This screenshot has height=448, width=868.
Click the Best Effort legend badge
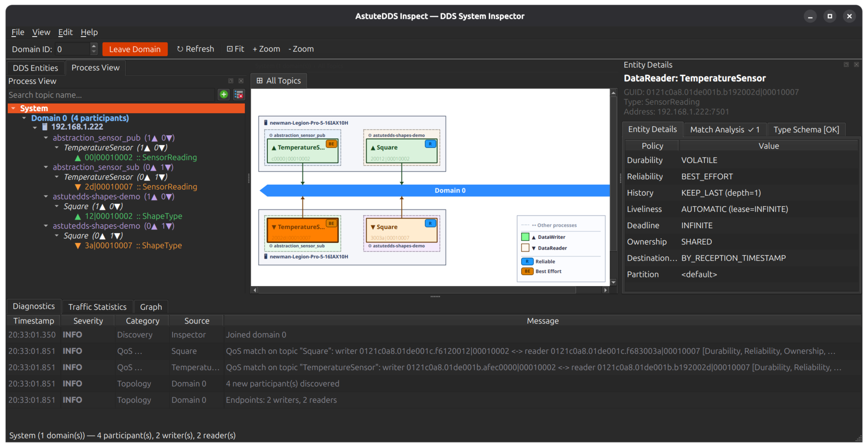527,271
